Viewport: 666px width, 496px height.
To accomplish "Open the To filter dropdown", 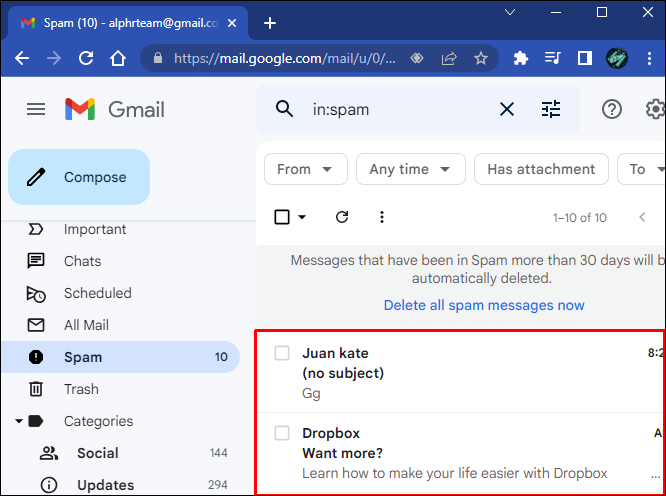I will [x=641, y=169].
